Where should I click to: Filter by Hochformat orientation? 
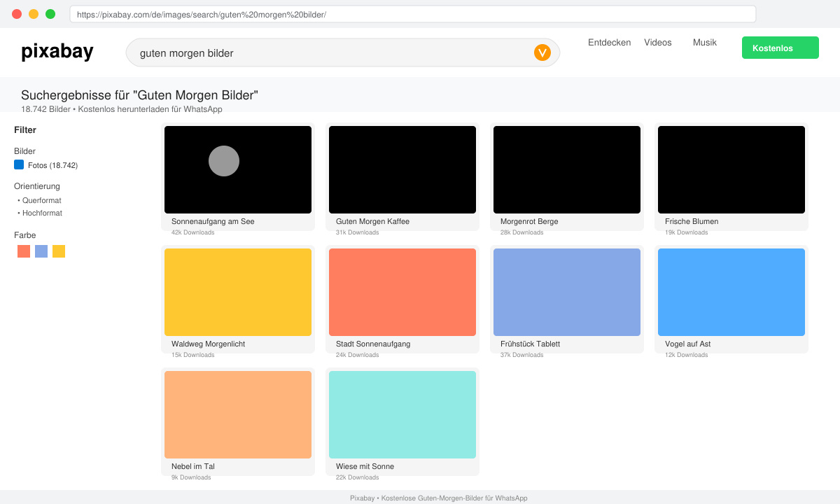tap(41, 213)
